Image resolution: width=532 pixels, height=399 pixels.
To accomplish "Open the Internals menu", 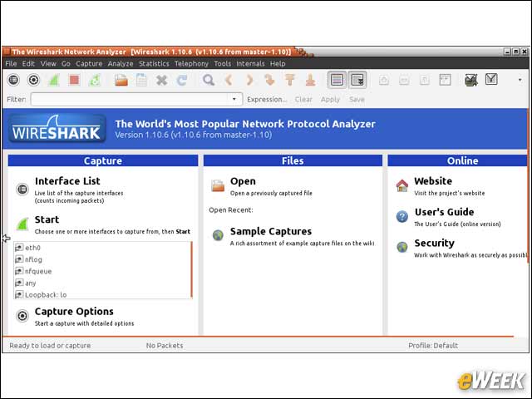I will [x=250, y=63].
